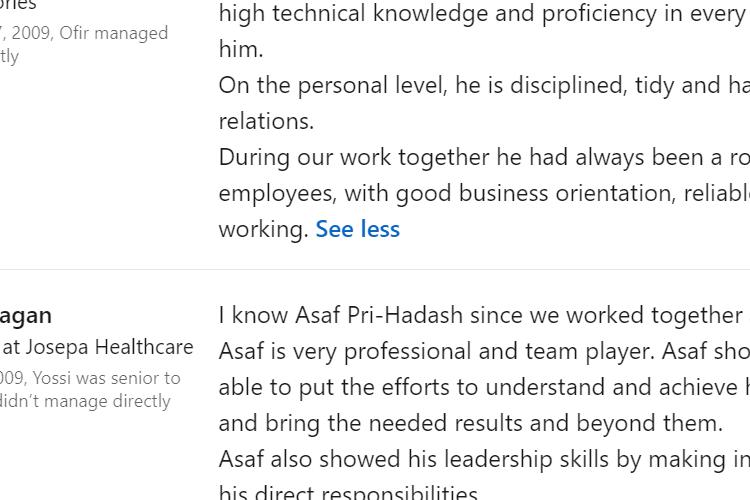Screen dimensions: 750x500
Task: Click the 'didn't manage directly' text
Action: (85, 401)
